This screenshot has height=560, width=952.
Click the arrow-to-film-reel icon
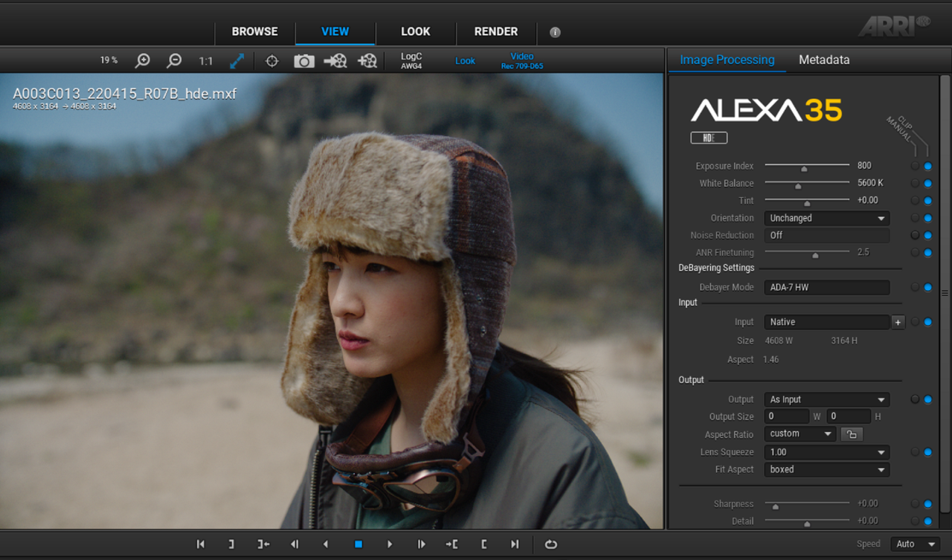click(x=335, y=61)
